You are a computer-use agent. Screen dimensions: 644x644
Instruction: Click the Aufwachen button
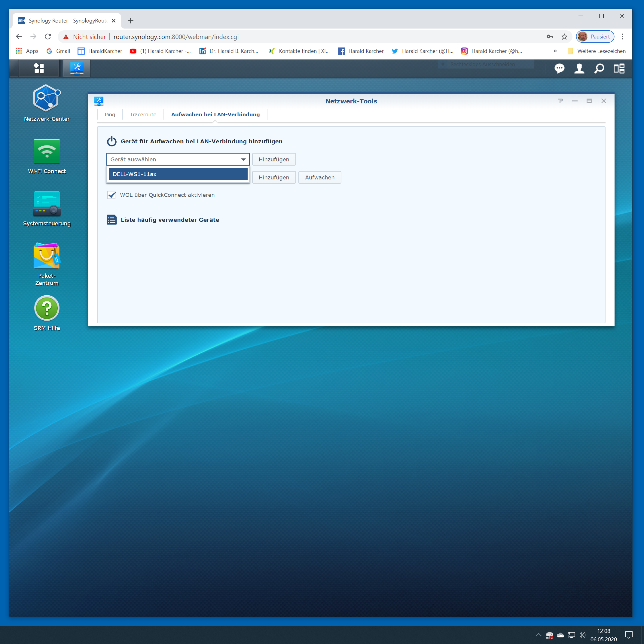click(319, 177)
